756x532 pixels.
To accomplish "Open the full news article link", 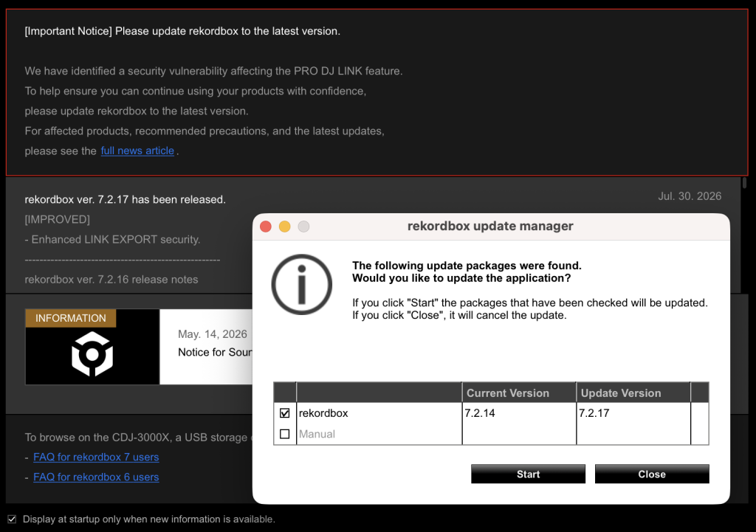I will pos(137,151).
